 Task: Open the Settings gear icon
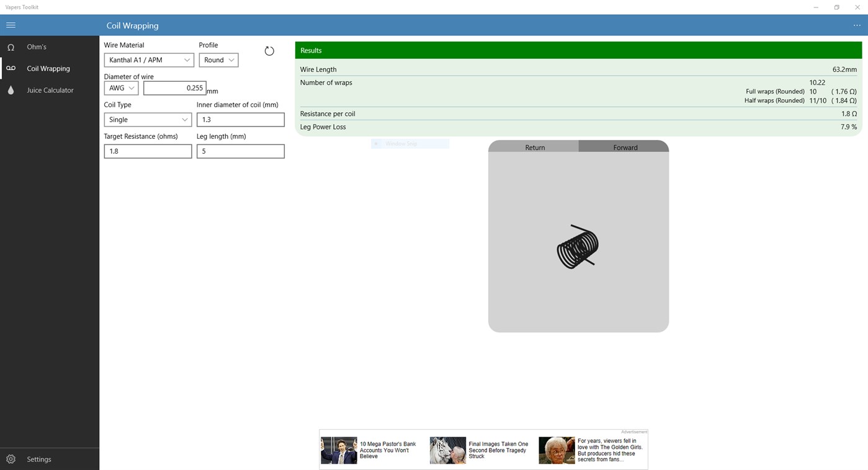[11, 459]
